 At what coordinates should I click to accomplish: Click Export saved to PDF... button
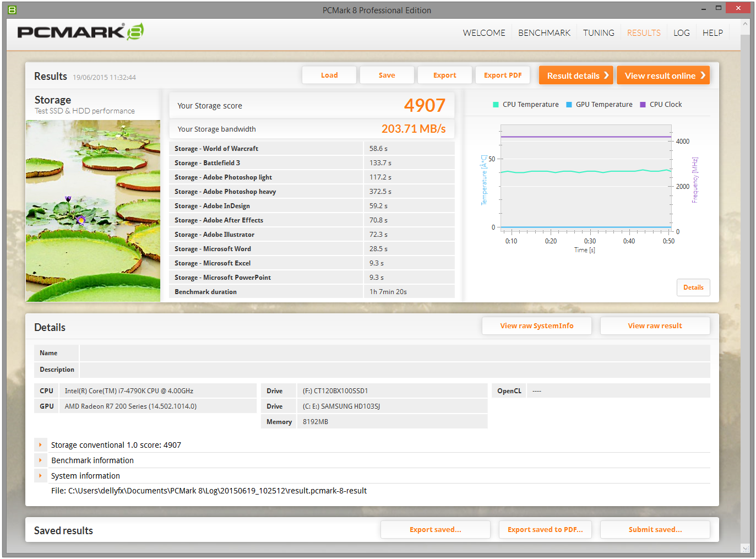pyautogui.click(x=545, y=530)
